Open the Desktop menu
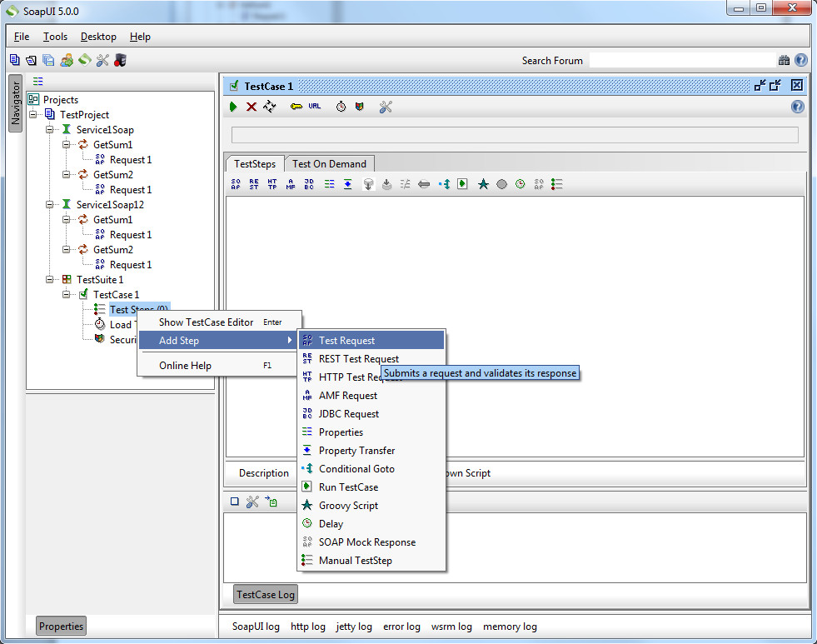 (98, 37)
